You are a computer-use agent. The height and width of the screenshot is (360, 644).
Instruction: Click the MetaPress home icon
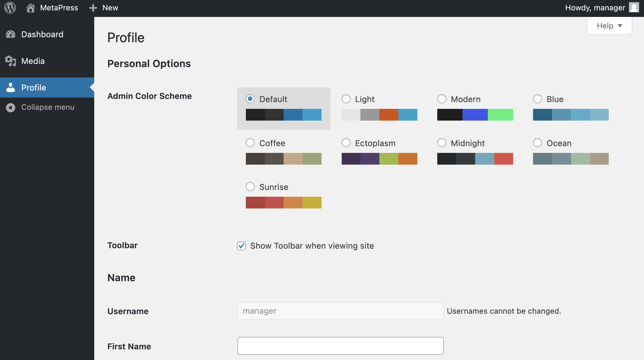pos(31,8)
